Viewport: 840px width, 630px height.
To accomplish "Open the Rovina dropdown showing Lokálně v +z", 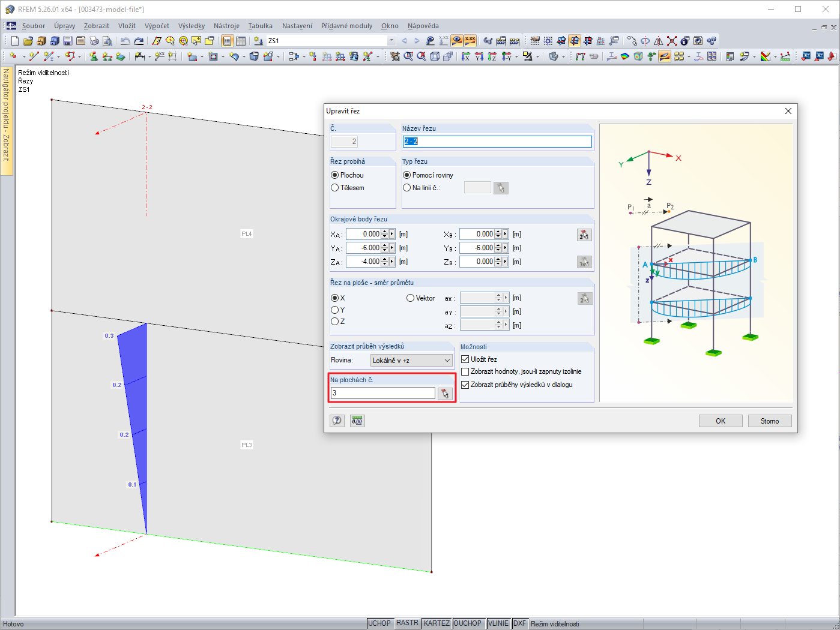I will click(x=411, y=361).
